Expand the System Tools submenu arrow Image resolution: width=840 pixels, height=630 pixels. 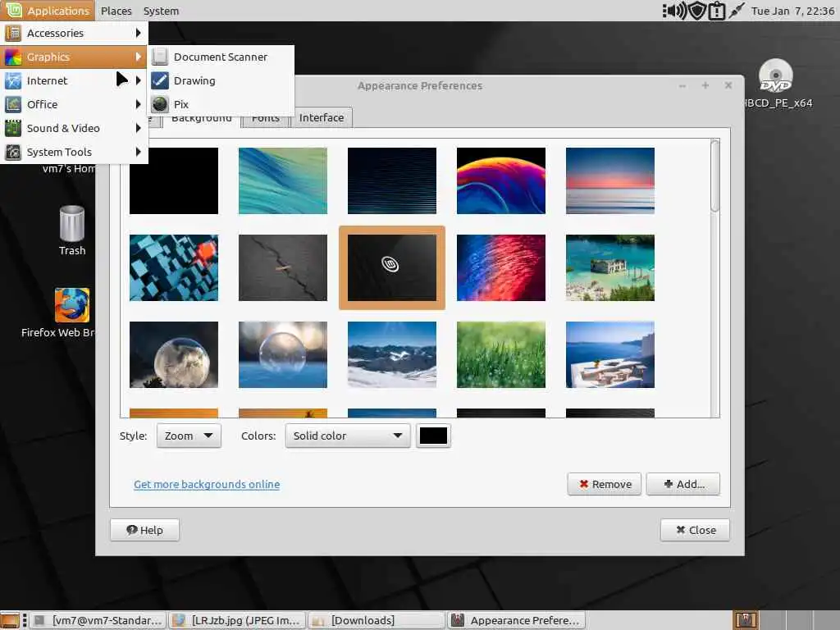[x=138, y=152]
